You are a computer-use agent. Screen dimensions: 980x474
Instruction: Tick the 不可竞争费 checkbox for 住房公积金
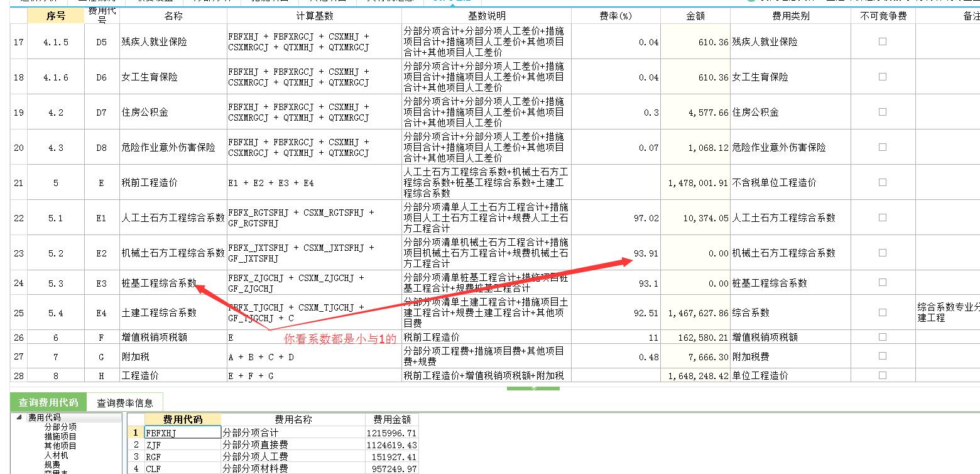pyautogui.click(x=883, y=112)
